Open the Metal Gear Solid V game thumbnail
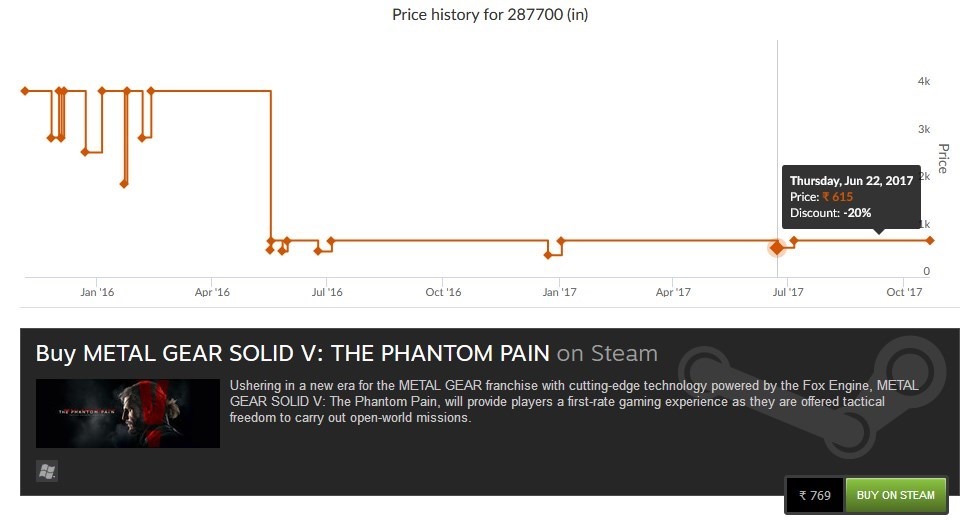This screenshot has width=975, height=520. [128, 413]
